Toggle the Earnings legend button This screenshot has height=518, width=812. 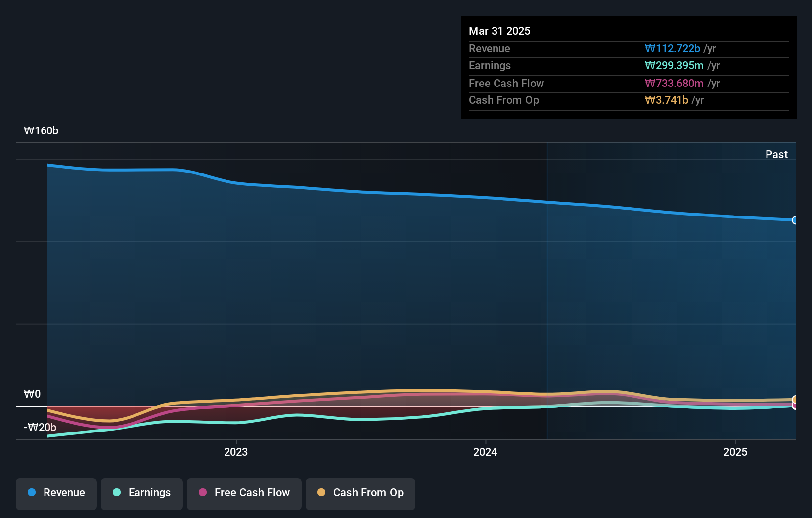[142, 494]
